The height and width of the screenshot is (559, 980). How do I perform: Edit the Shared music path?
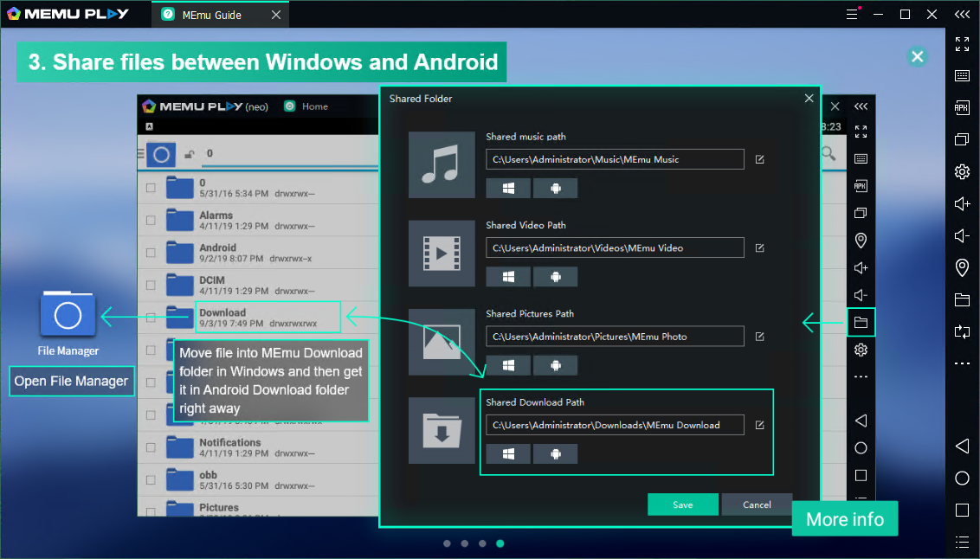click(x=760, y=159)
